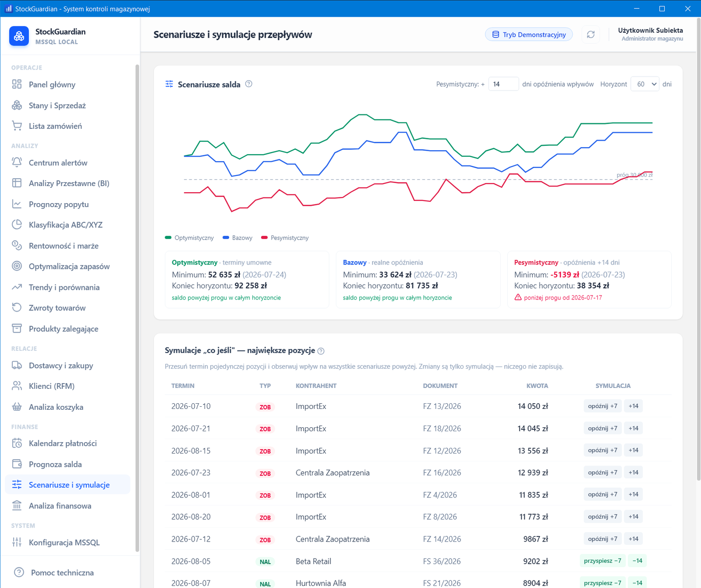Open Panel główny dashboard icon
This screenshot has width=701, height=588.
[17, 85]
